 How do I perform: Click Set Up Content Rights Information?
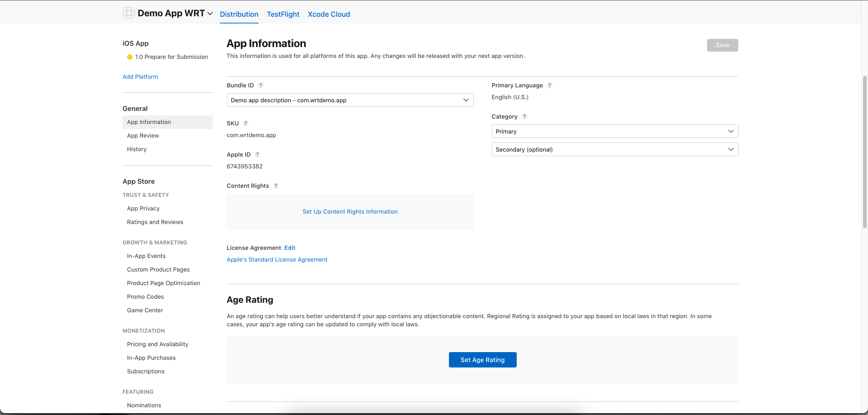coord(350,212)
